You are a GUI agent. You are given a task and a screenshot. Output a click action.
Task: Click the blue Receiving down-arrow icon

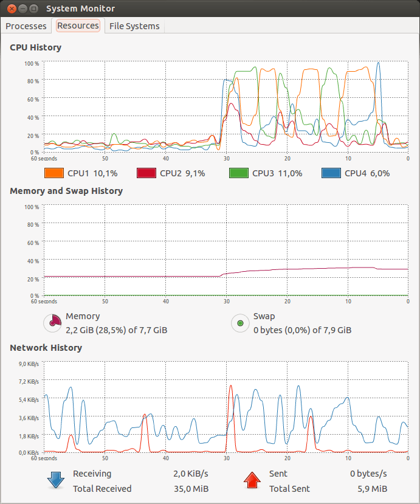[56, 480]
